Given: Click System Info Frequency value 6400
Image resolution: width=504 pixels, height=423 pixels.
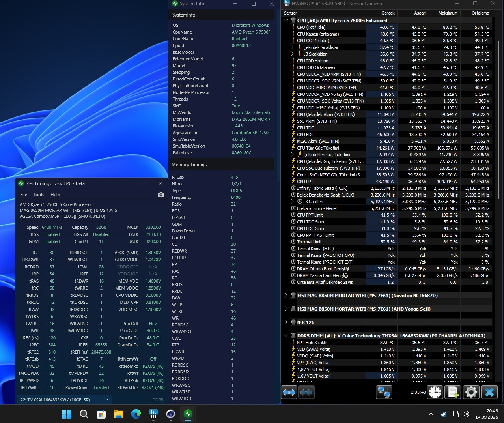Looking at the screenshot, I should (236, 197).
